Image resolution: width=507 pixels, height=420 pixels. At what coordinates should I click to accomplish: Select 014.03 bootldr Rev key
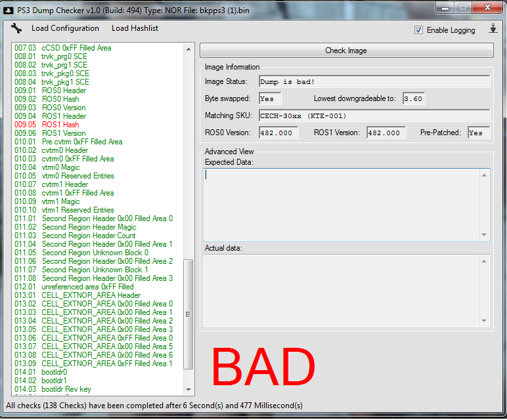(x=53, y=389)
